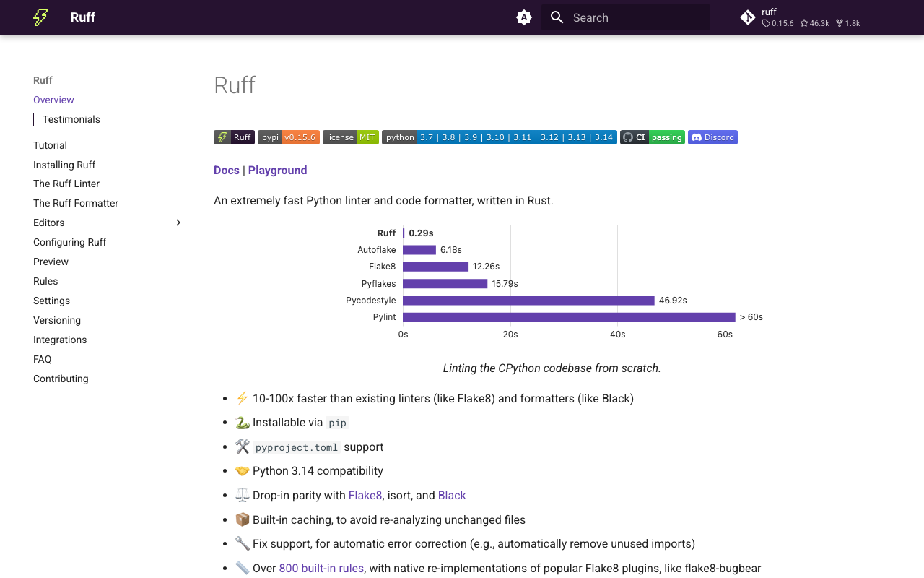Click the Ruff lightning bolt logo in header
Viewport: 924px width, 578px height.
tap(40, 17)
